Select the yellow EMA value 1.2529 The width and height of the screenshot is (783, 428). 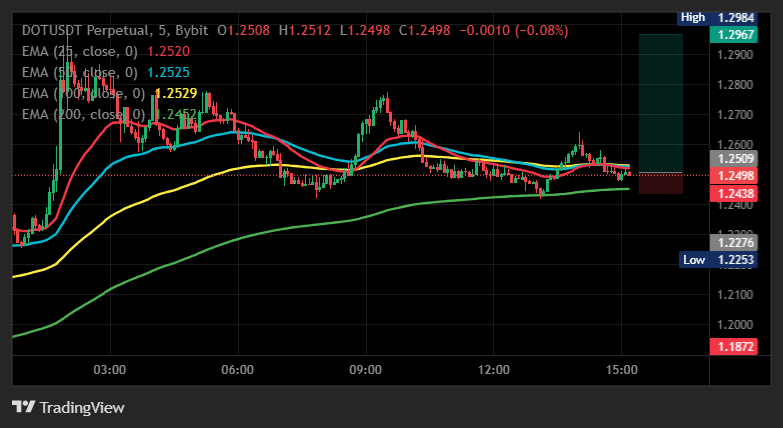point(176,93)
